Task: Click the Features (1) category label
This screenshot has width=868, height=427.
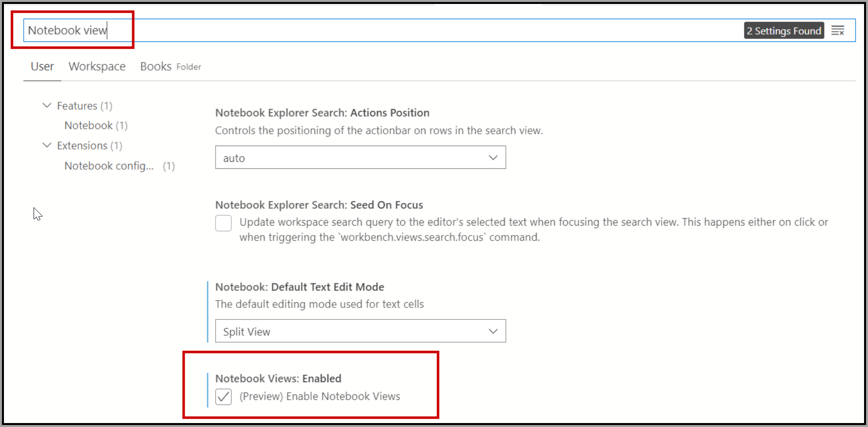Action: (84, 106)
